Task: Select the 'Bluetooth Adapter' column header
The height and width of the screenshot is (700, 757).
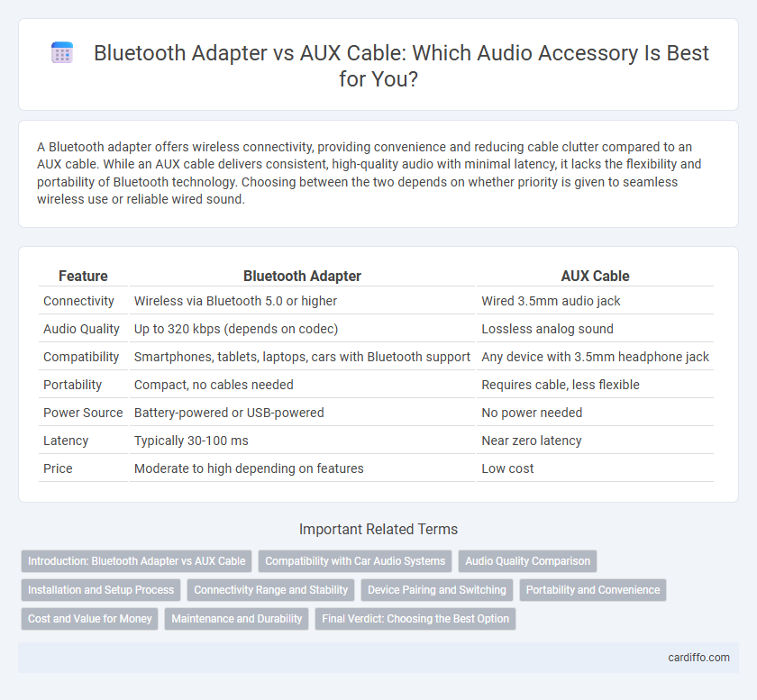Action: pyautogui.click(x=302, y=277)
